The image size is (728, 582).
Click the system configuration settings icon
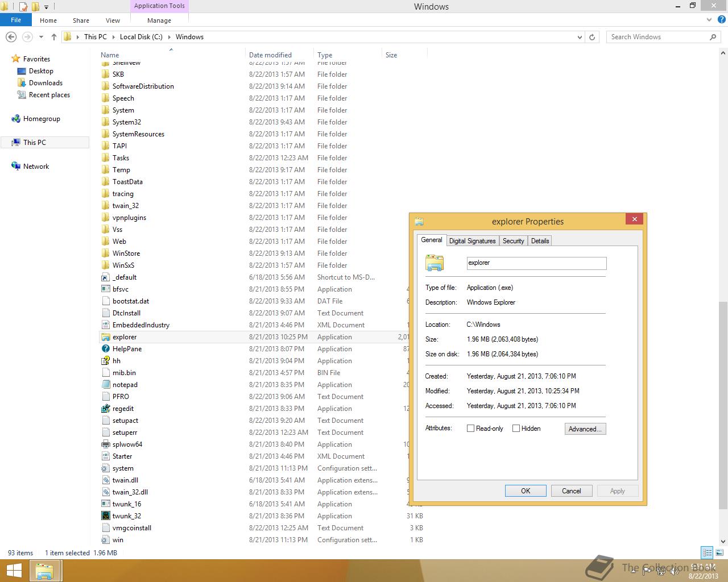pyautogui.click(x=105, y=468)
